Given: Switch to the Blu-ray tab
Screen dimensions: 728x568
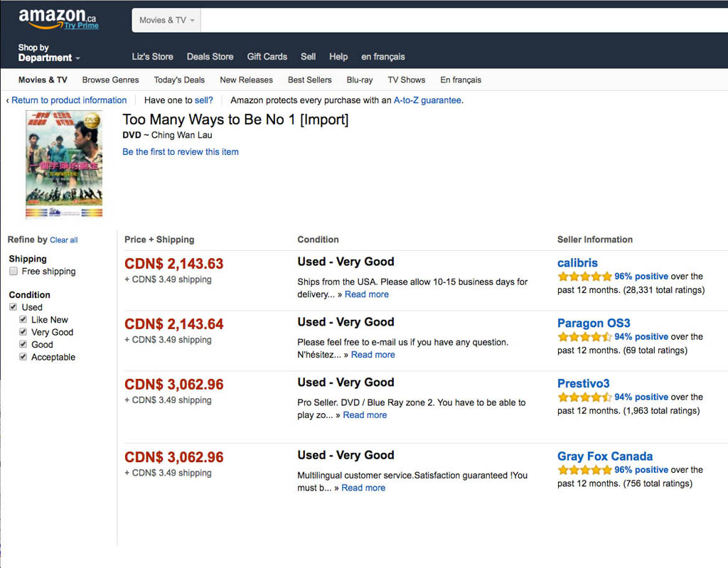Looking at the screenshot, I should pyautogui.click(x=360, y=80).
